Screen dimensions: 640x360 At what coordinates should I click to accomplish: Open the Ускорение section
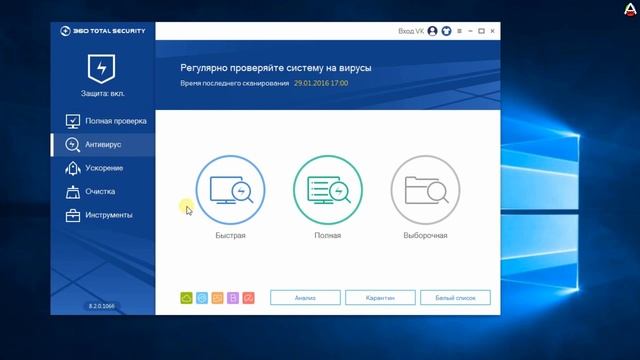pos(103,168)
